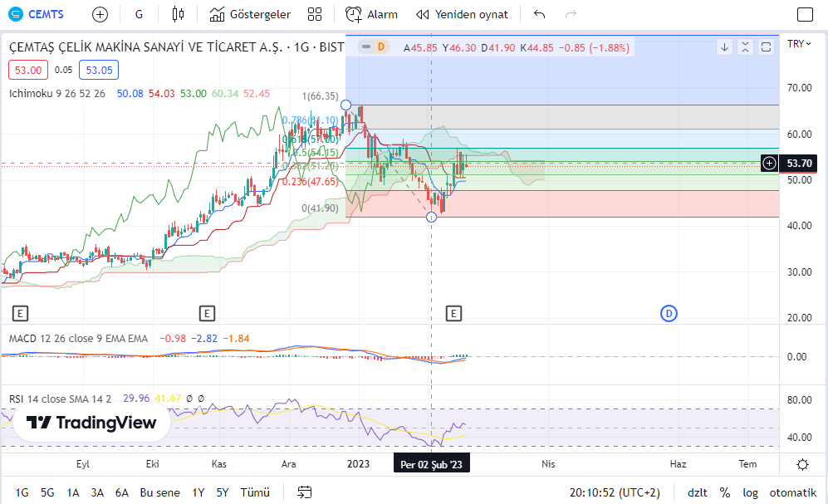Click the D interval badge in the legend
This screenshot has width=828, height=504.
point(380,47)
